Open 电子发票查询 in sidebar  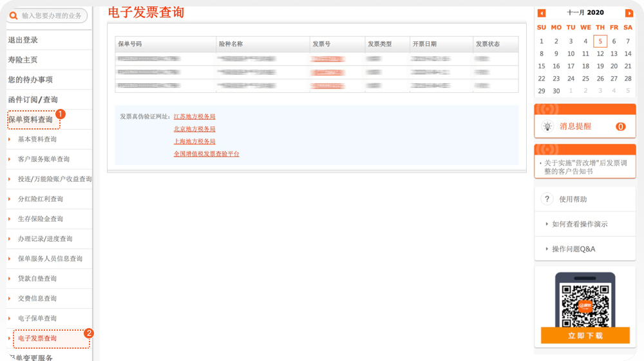pyautogui.click(x=37, y=338)
